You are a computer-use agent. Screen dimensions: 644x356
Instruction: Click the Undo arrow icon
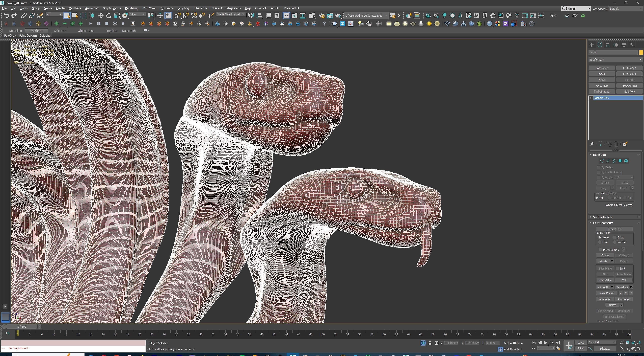click(6, 16)
